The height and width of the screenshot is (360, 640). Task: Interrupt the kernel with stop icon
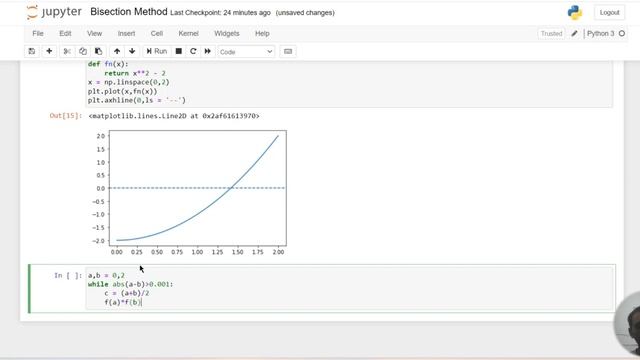point(178,51)
